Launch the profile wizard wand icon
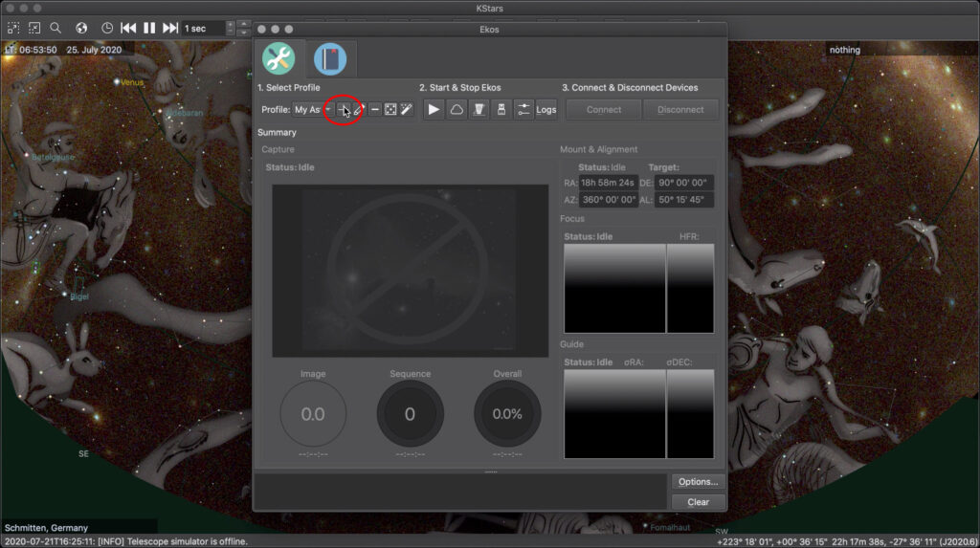 point(406,109)
